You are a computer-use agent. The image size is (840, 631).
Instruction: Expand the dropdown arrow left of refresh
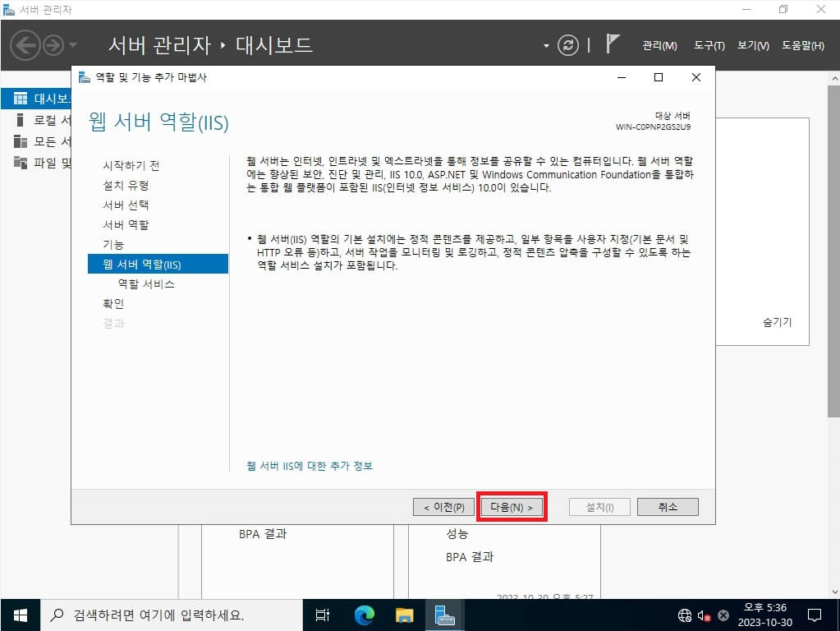coord(546,46)
